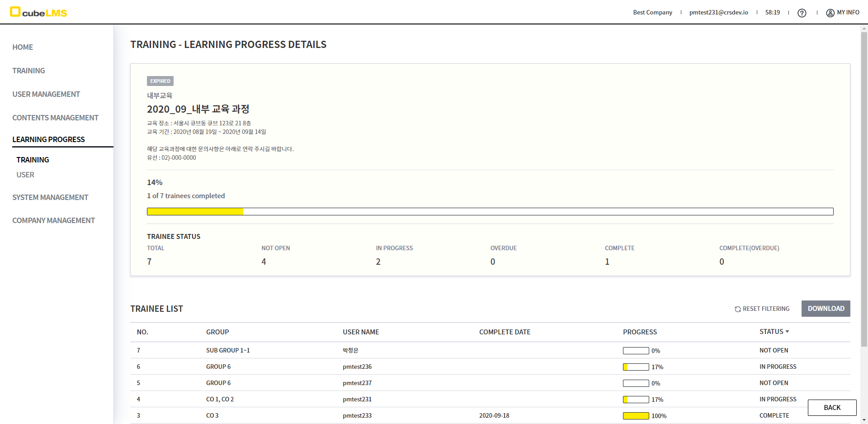868x424 pixels.
Task: Click the reset filtering refresh icon
Action: [737, 309]
